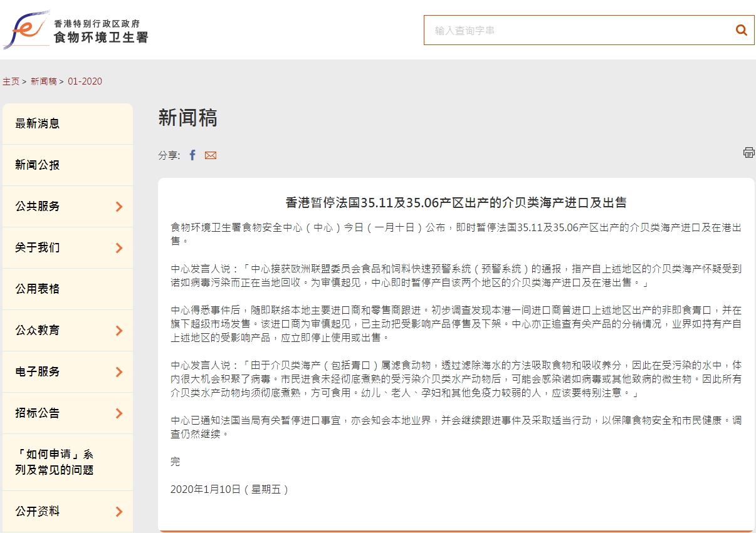
Task: Click the search magnifier icon
Action: click(x=741, y=30)
